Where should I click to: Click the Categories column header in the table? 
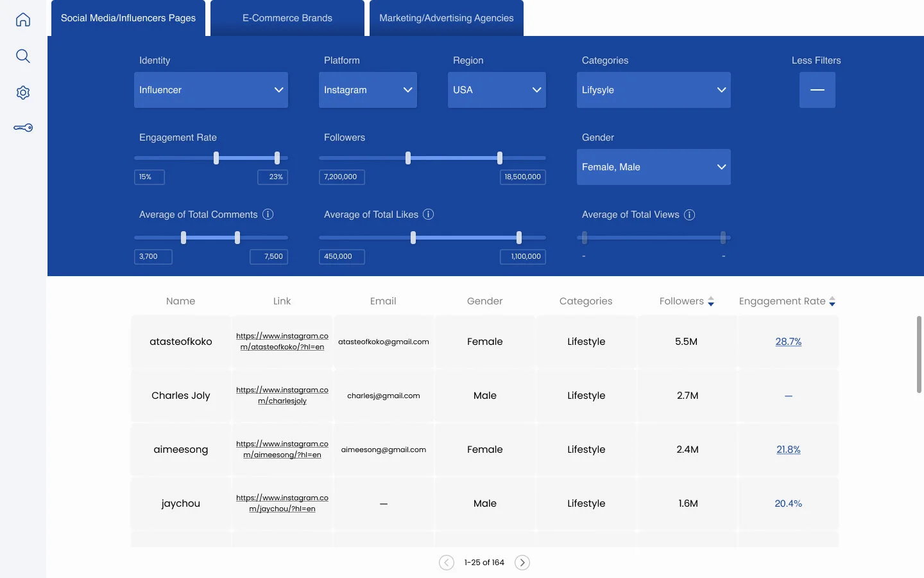tap(586, 301)
